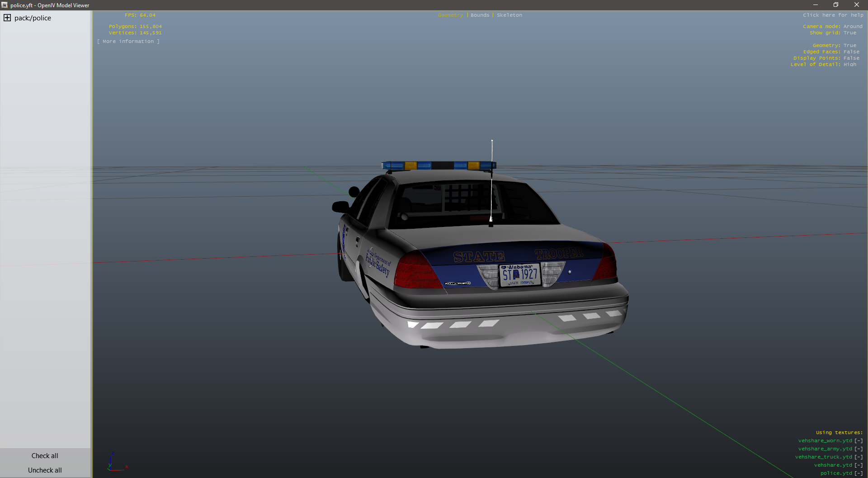
Task: Remove the police.ytd texture
Action: pos(858,473)
